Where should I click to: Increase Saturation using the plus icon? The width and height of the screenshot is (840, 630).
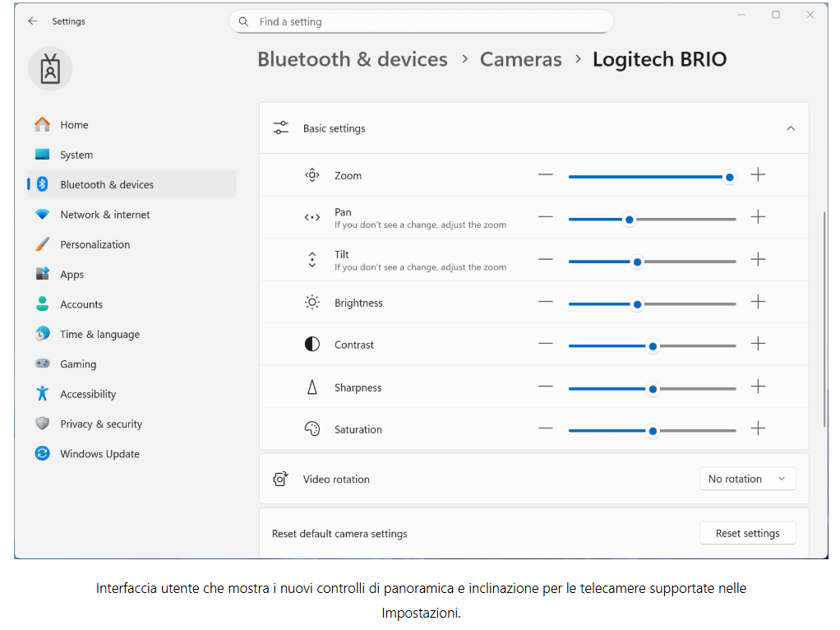[x=758, y=429]
